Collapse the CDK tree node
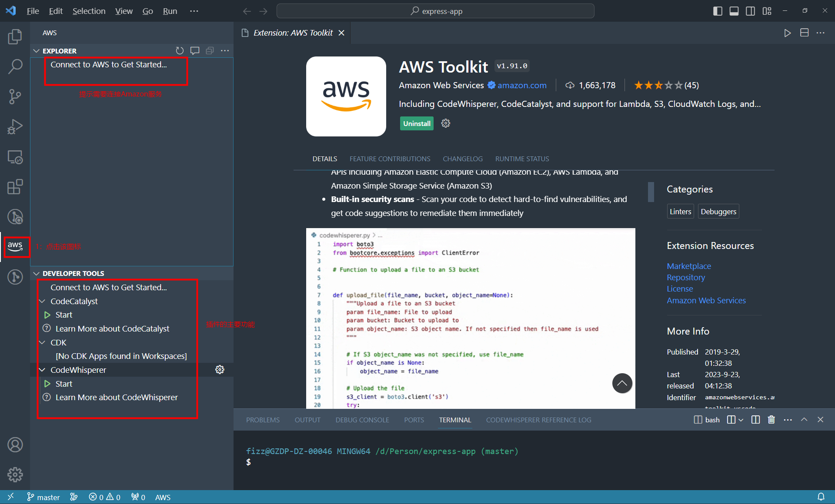 coord(42,342)
